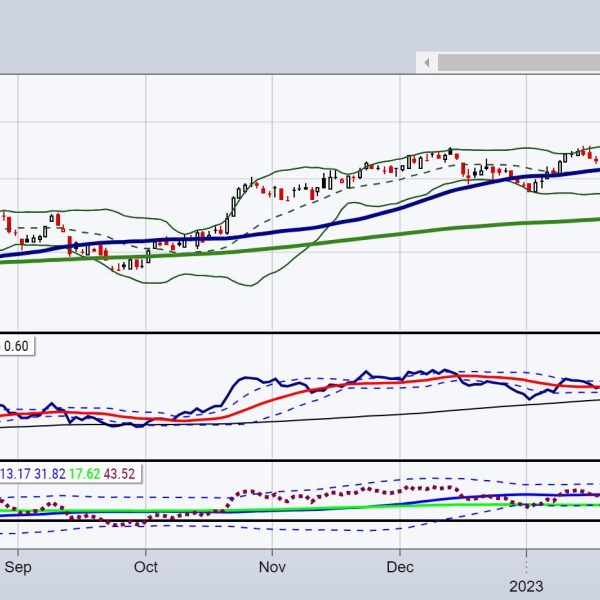600x600 pixels.
Task: Click the scrollbar left arrow button
Action: (427, 63)
